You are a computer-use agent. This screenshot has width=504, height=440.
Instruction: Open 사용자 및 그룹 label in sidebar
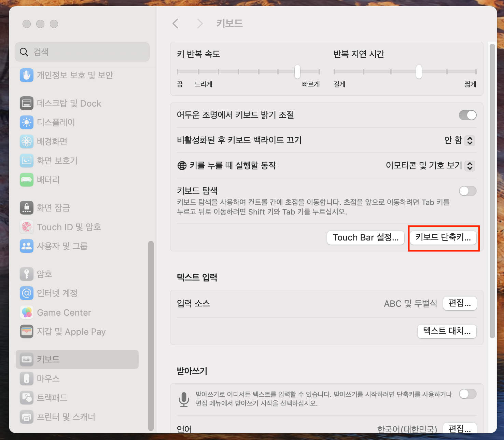click(62, 246)
